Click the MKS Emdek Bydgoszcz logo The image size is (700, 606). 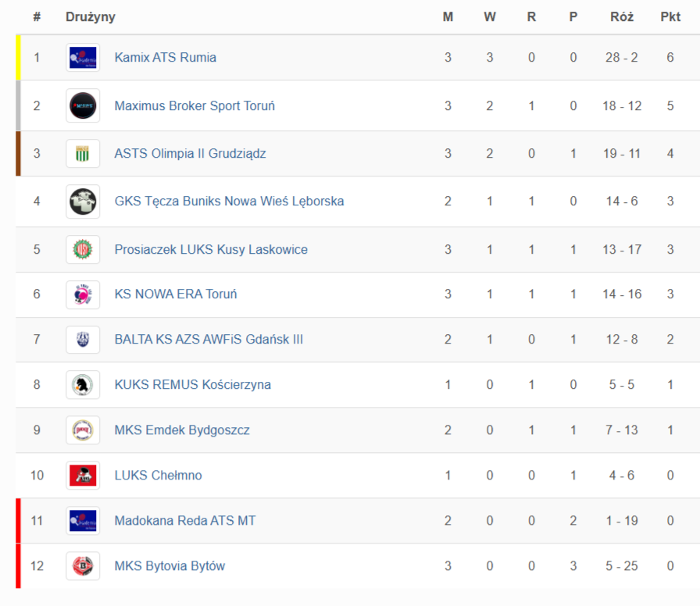pyautogui.click(x=83, y=430)
